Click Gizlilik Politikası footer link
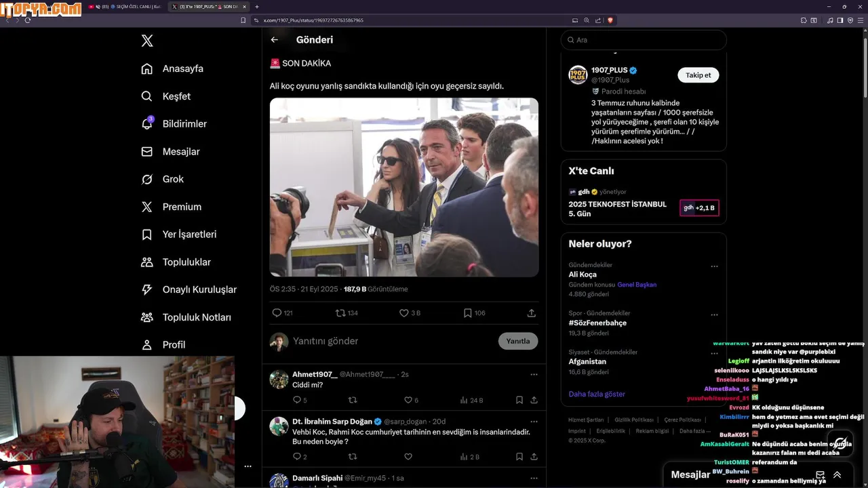This screenshot has height=488, width=868. [634, 420]
